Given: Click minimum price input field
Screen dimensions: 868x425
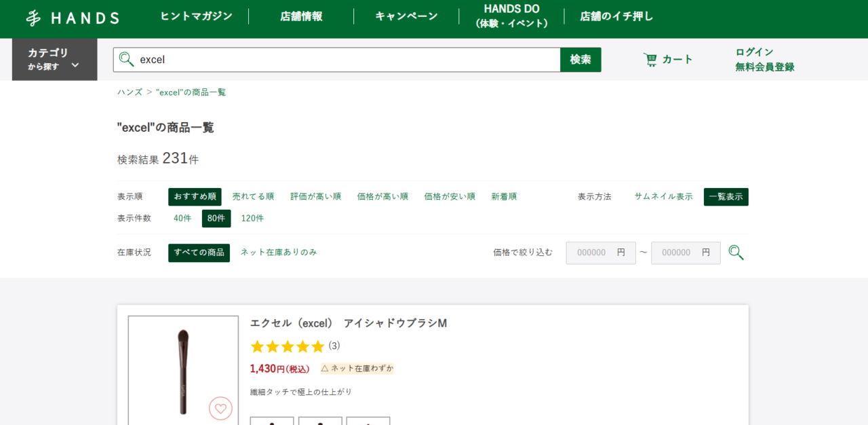Looking at the screenshot, I should click(x=601, y=253).
